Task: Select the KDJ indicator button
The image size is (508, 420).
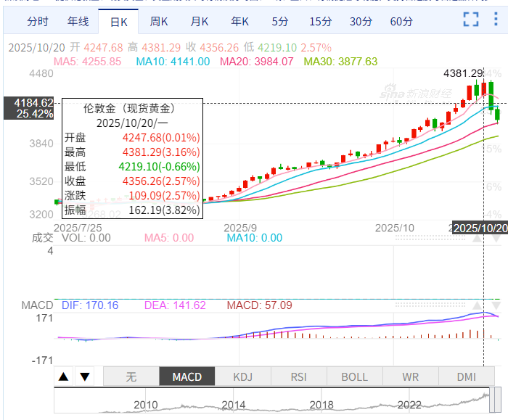Action: [242, 376]
